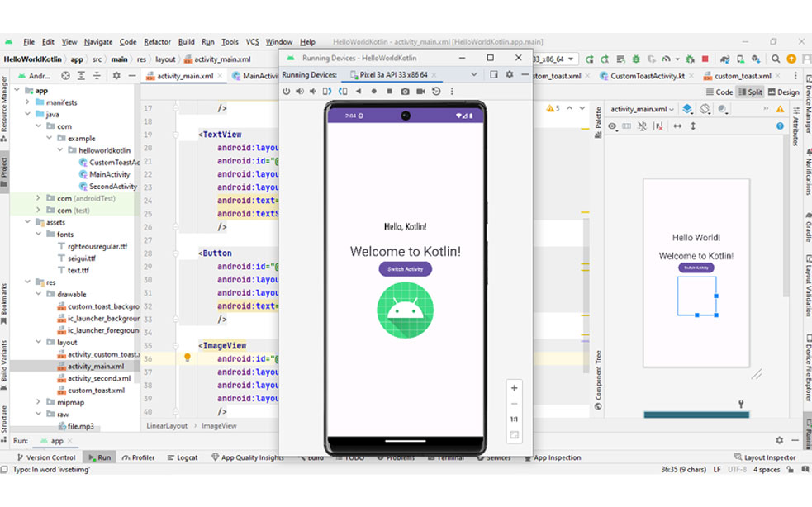Click design surface layers icon
The image size is (812, 507).
coord(686,109)
